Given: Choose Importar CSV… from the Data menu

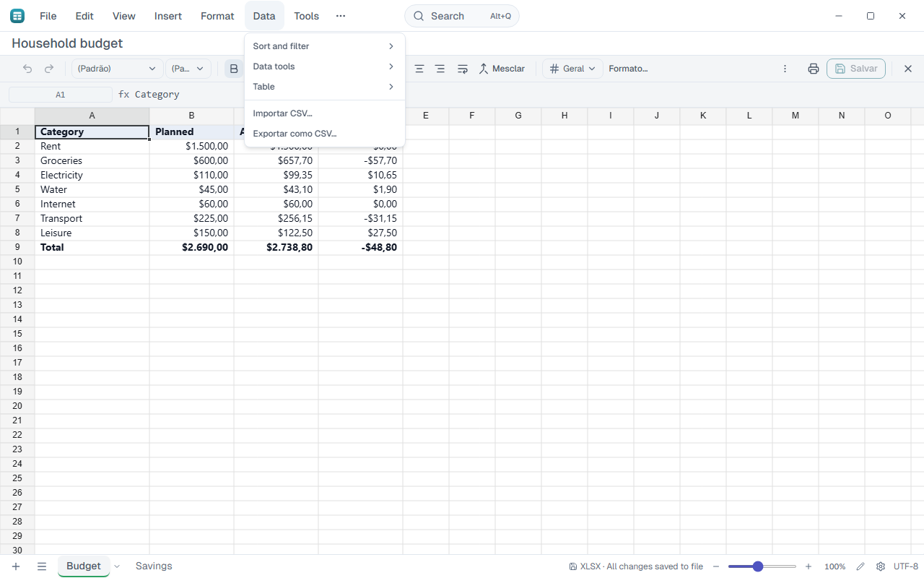Looking at the screenshot, I should [325, 113].
